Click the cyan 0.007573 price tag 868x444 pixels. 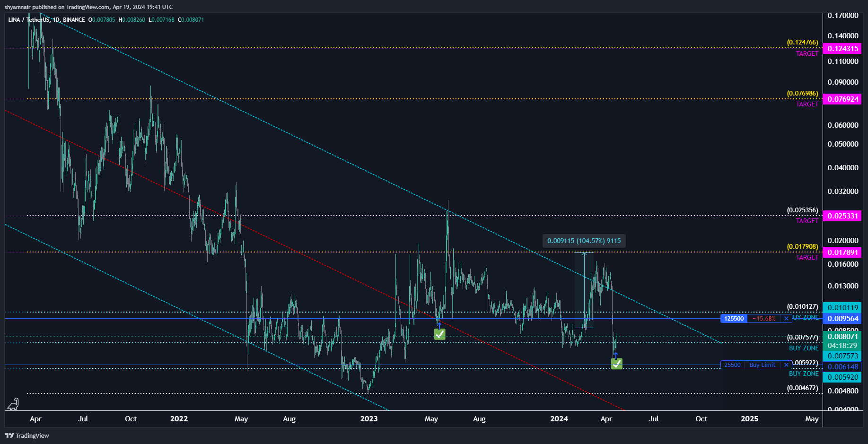point(842,356)
